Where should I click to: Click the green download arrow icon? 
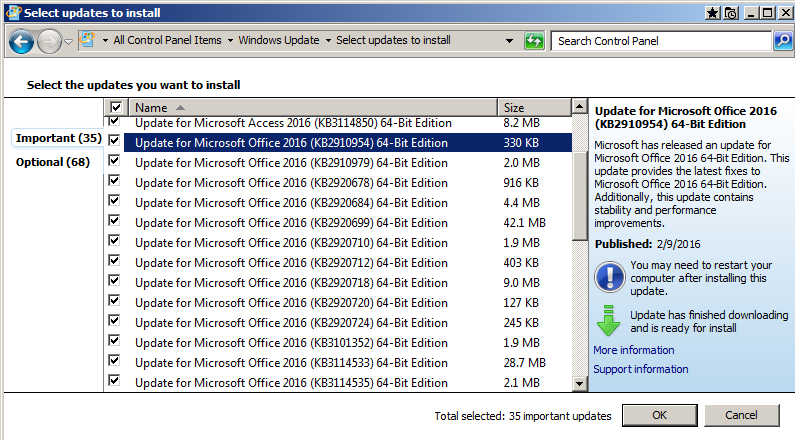[x=608, y=321]
